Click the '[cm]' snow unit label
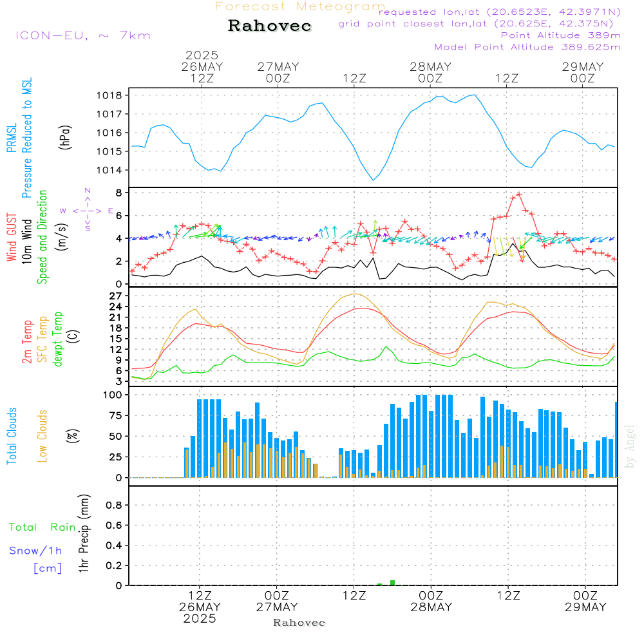Screen dimensions: 644x644 48,568
